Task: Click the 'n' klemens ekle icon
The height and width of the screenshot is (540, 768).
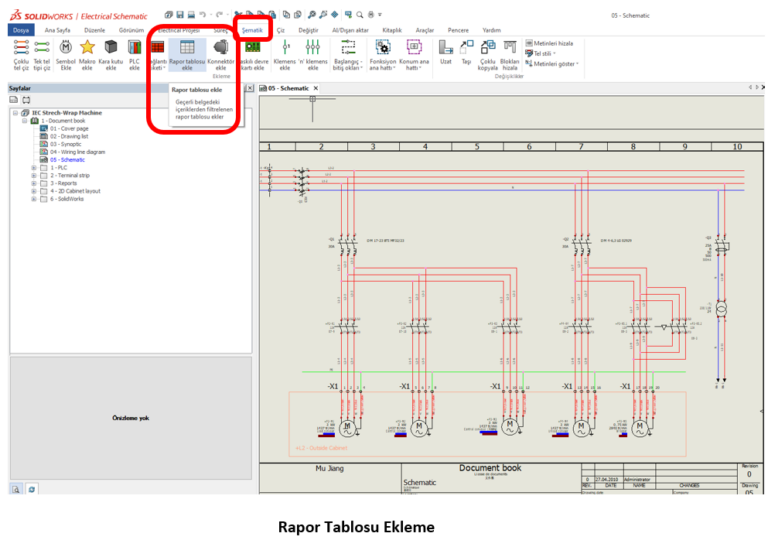Action: tap(313, 47)
